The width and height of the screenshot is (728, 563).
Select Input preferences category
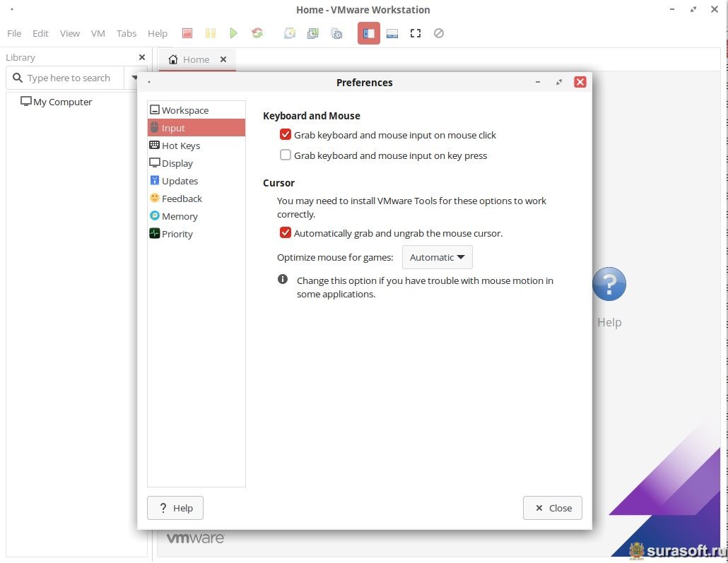click(x=196, y=128)
